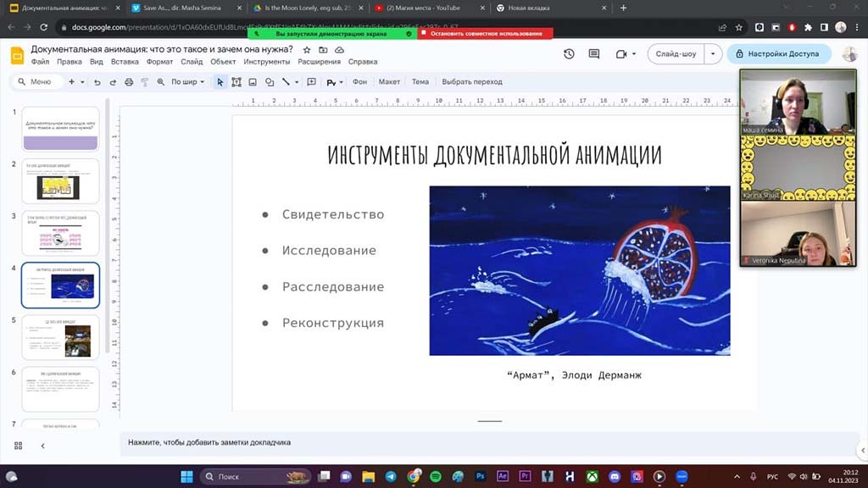Screen dimensions: 868x488
Task: Click the undo arrow in the Slides toolbar
Action: coord(97,82)
